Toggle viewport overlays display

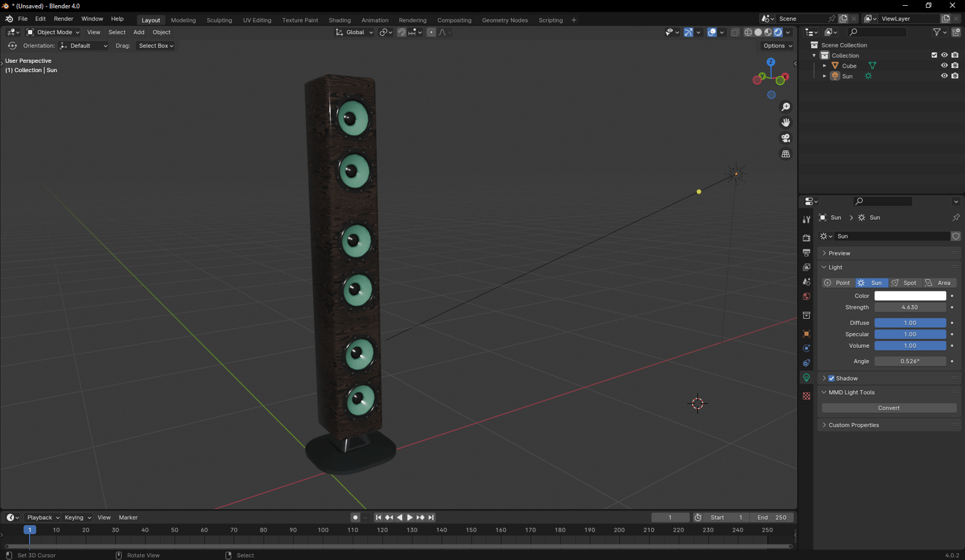click(712, 32)
